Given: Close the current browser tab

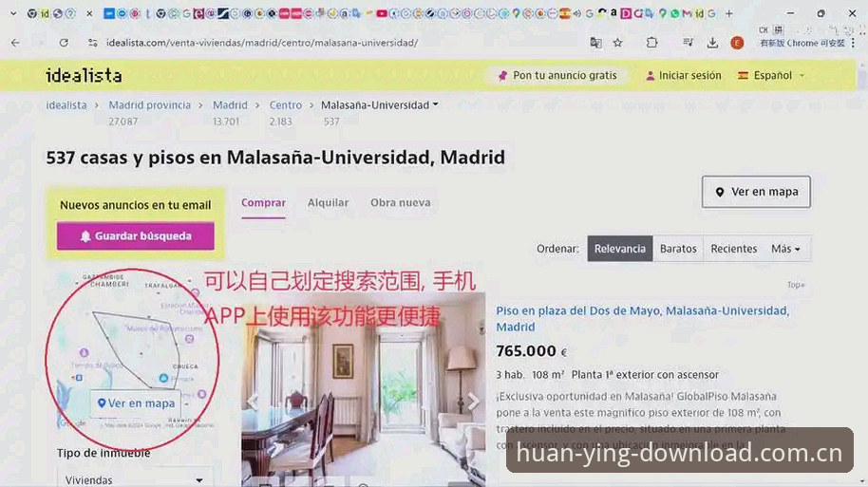Looking at the screenshot, I should (x=89, y=14).
